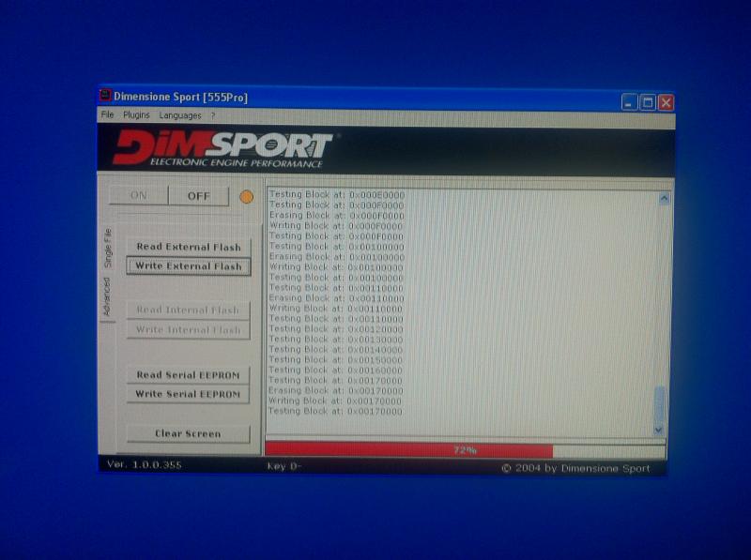Click the log scrollbar down arrow
Viewport: 751px width, 560px height.
pyautogui.click(x=659, y=430)
